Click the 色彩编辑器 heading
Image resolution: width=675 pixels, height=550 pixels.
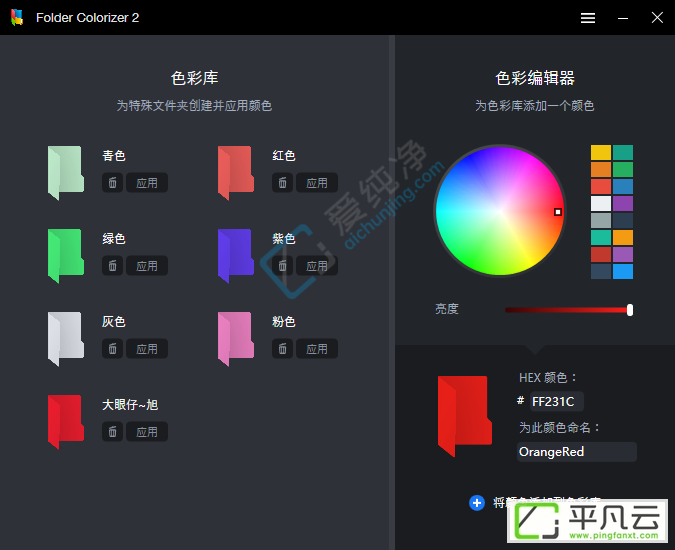(535, 78)
